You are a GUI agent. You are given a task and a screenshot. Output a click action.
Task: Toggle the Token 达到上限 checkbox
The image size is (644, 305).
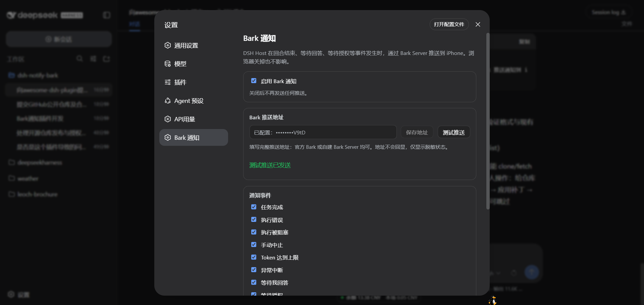point(254,257)
